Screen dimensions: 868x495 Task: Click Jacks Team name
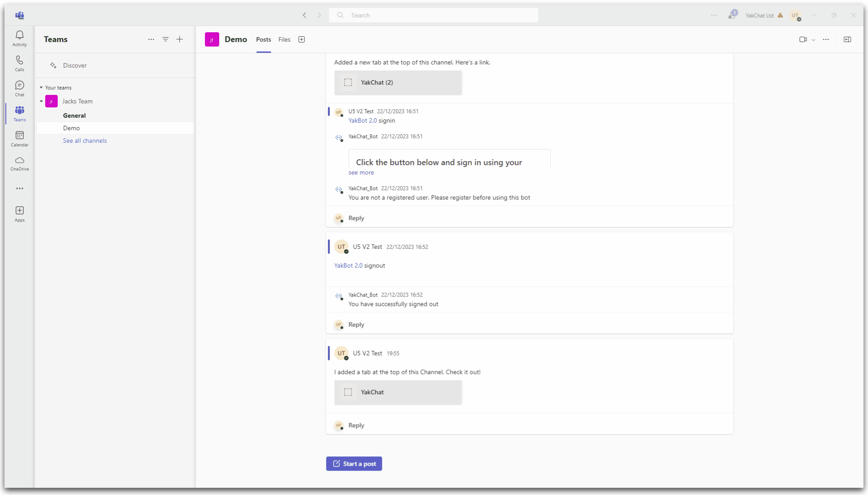(77, 102)
